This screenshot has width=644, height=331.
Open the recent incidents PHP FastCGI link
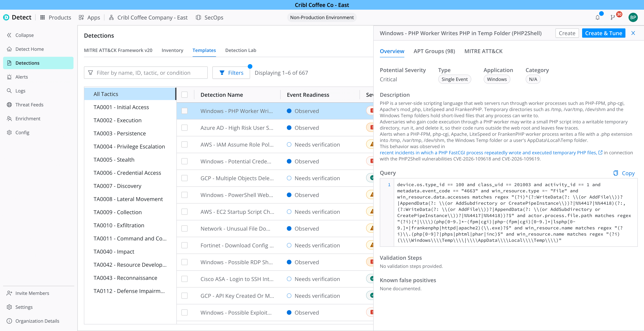[491, 153]
